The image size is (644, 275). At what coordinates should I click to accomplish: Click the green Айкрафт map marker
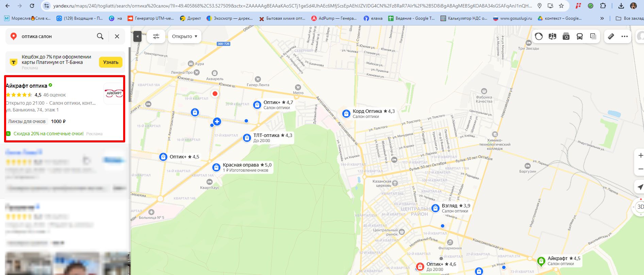pyautogui.click(x=541, y=261)
